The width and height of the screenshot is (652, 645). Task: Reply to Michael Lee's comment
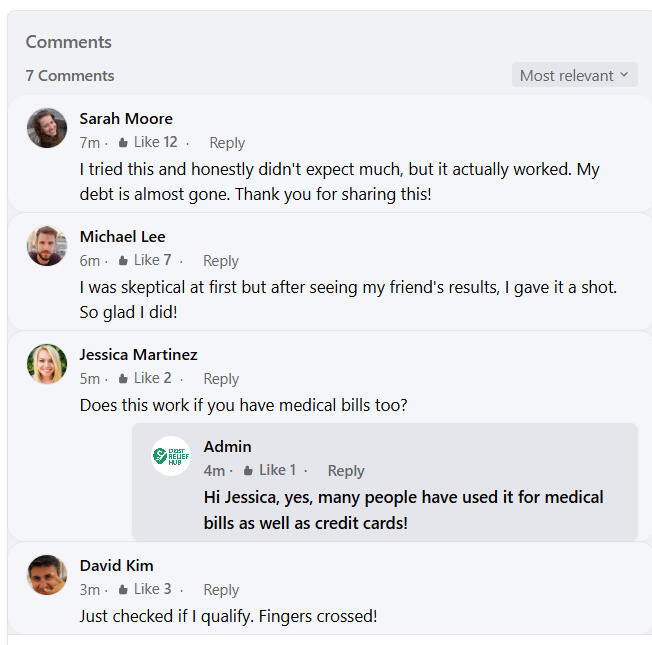click(x=221, y=261)
